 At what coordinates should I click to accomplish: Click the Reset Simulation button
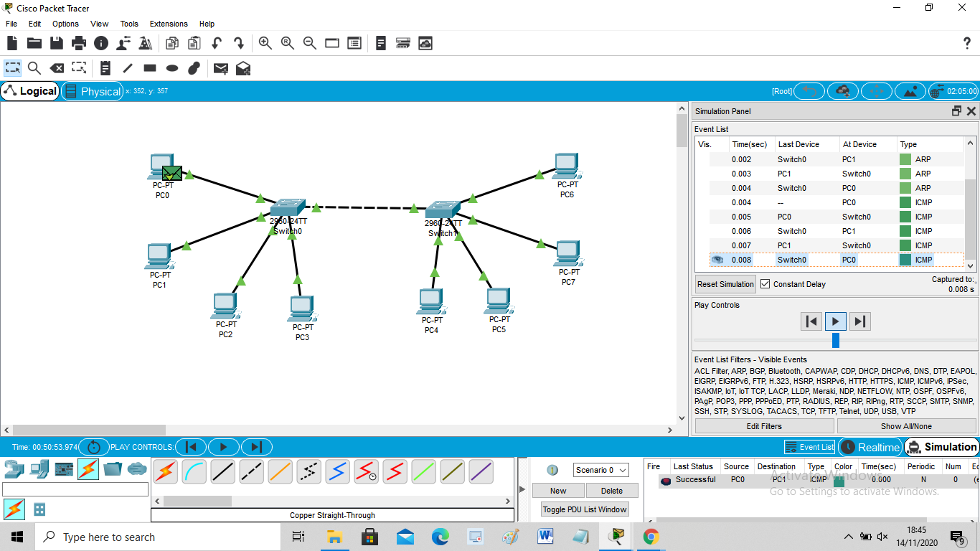tap(725, 284)
